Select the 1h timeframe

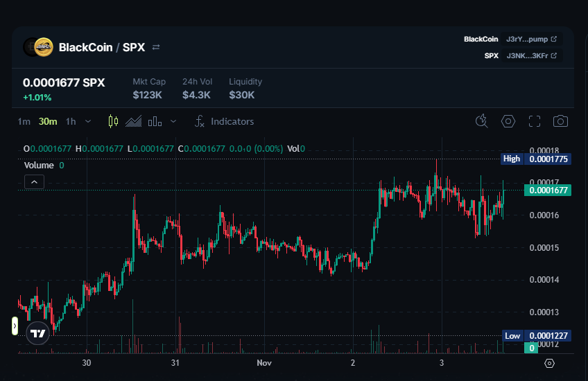[71, 121]
